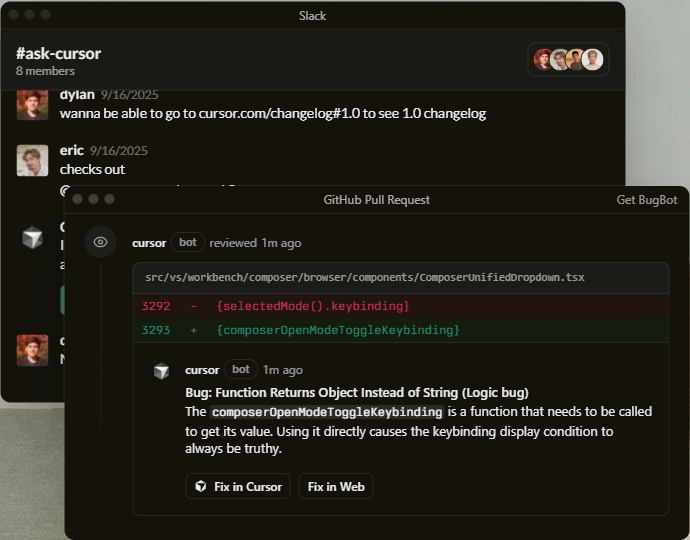
Task: Click the eye review icon
Action: point(100,242)
